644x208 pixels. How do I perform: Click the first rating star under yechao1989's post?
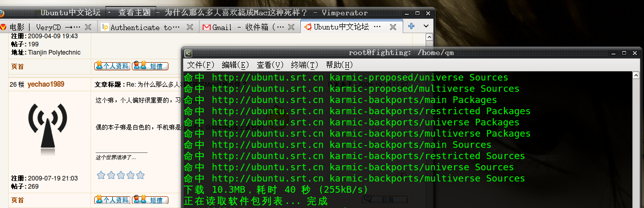[x=101, y=175]
